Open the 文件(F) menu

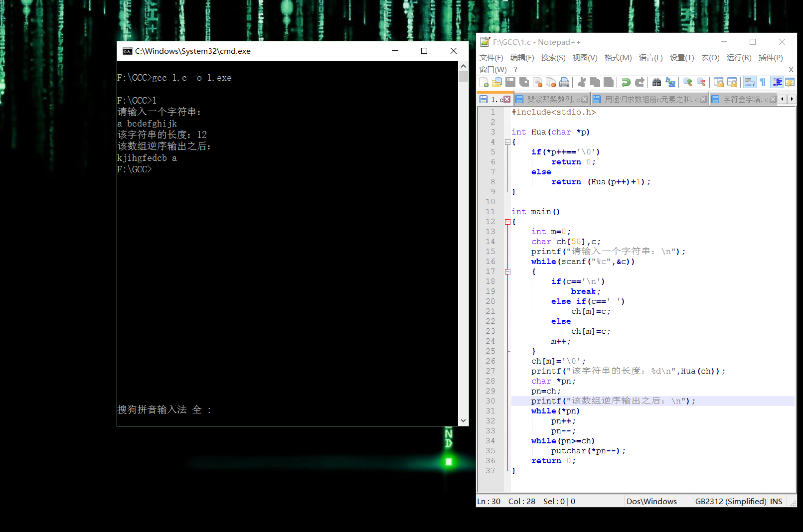(x=491, y=58)
